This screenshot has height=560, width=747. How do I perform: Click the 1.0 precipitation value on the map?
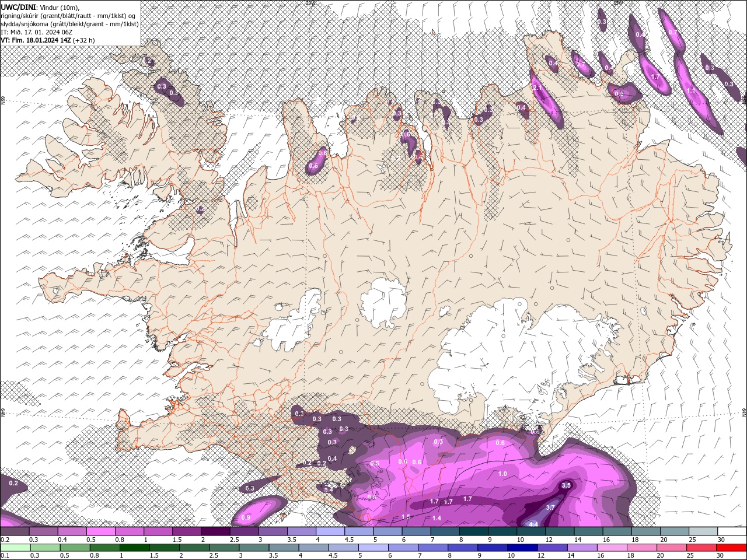point(502,474)
